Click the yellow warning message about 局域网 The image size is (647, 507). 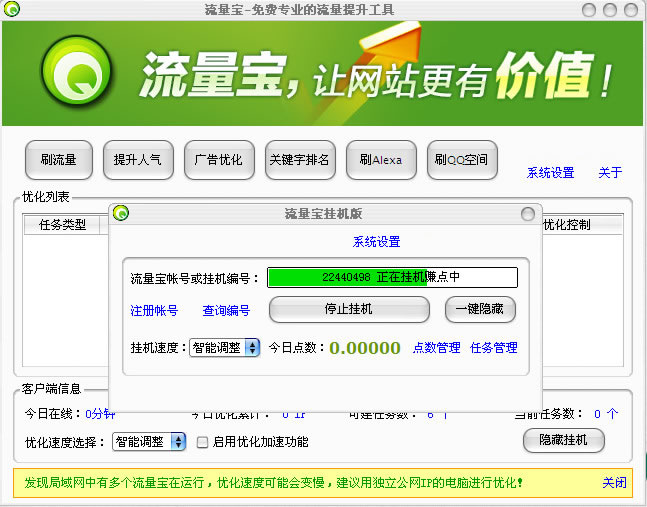(274, 482)
